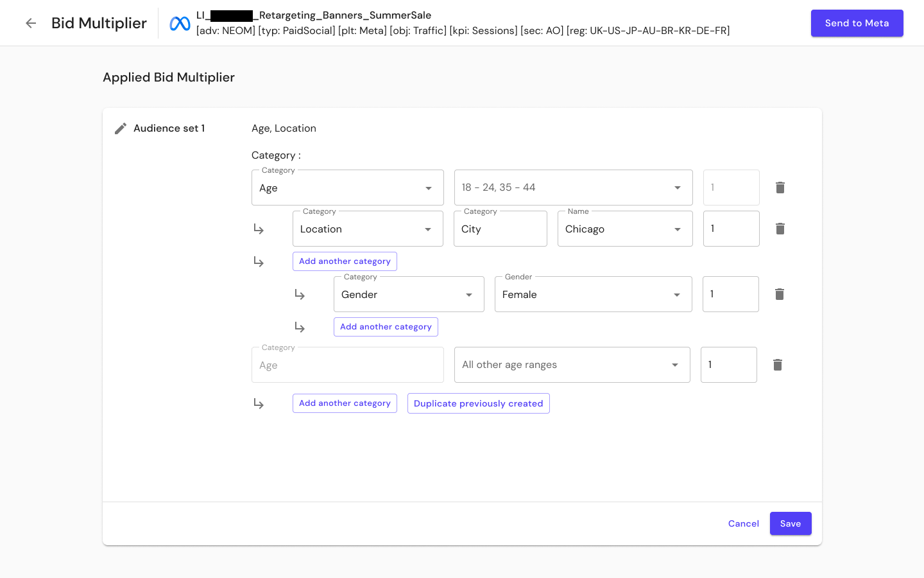Click the multiplier value field beside Chicago
The height and width of the screenshot is (578, 924).
coord(731,229)
